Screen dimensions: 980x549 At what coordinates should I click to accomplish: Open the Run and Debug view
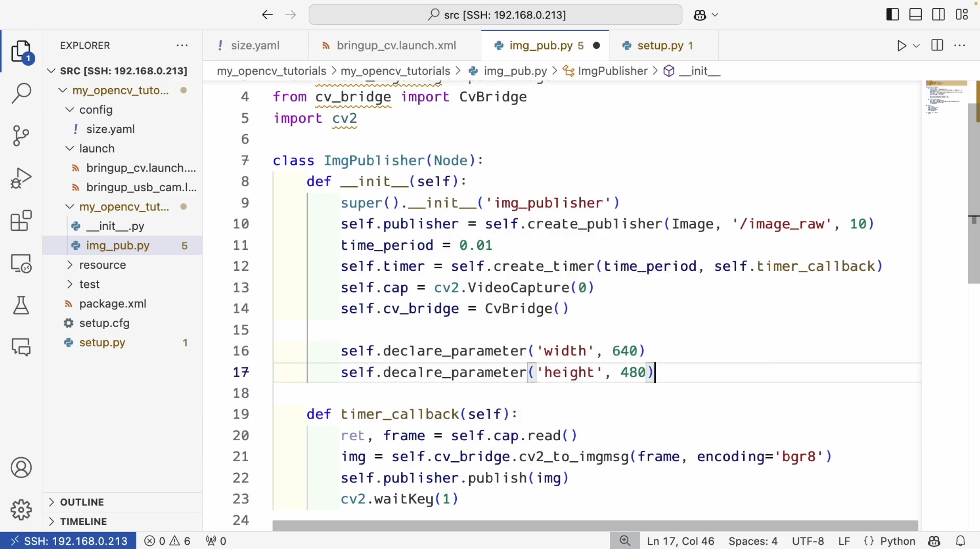pyautogui.click(x=21, y=178)
